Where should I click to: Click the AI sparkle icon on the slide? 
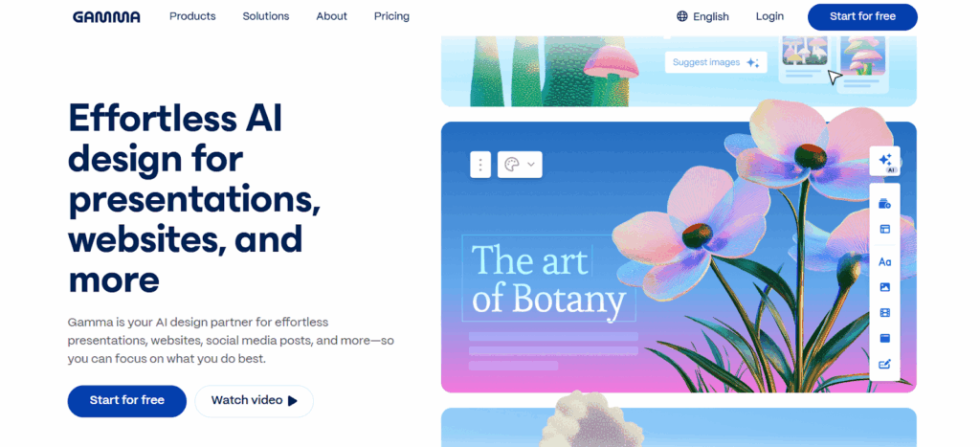point(884,161)
